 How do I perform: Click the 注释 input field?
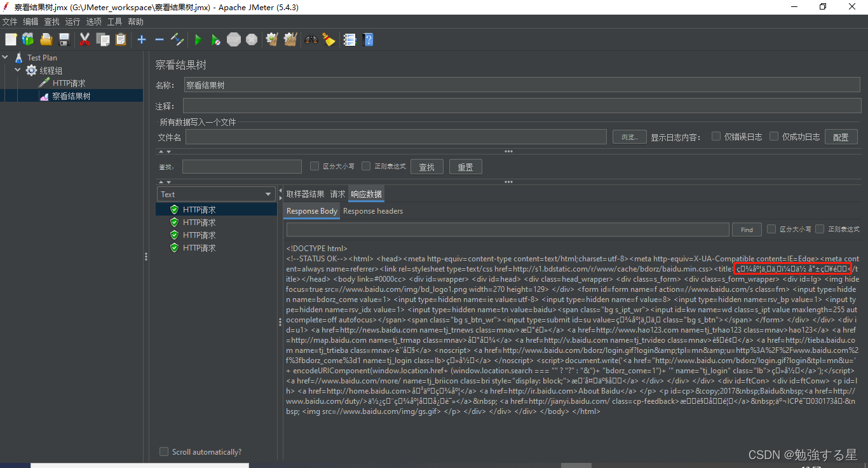click(x=522, y=106)
